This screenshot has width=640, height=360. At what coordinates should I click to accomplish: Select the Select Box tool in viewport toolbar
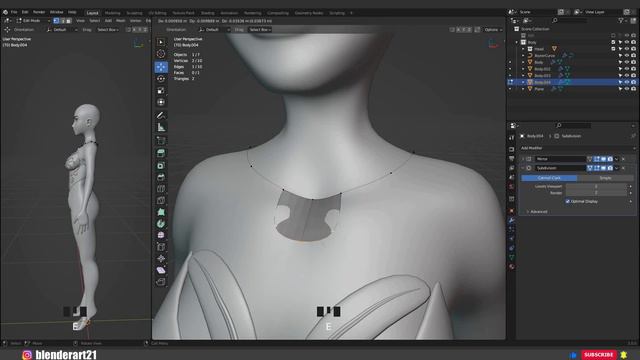click(x=161, y=42)
